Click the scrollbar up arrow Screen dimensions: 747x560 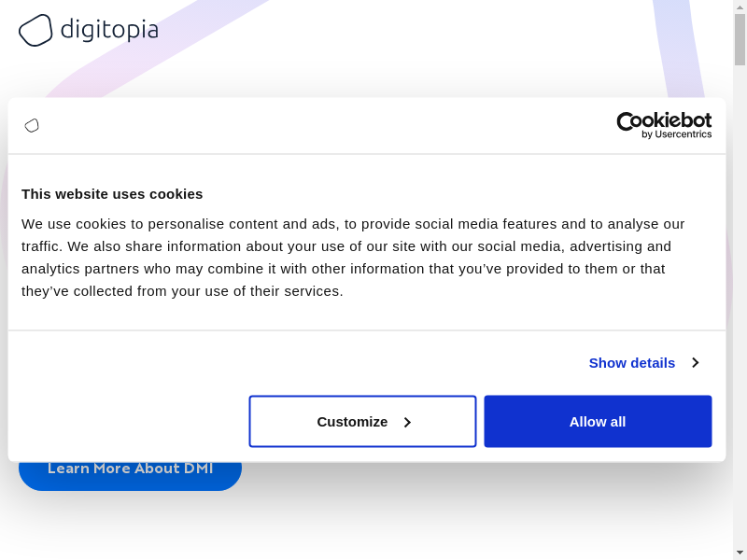[x=740, y=7]
